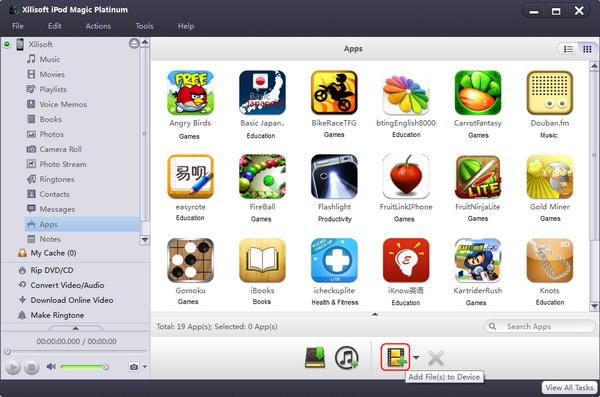
Task: Mute the player volume speaker
Action: [x=51, y=367]
